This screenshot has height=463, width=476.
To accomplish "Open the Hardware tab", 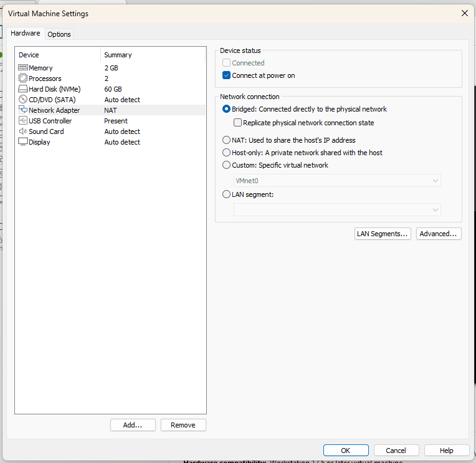I will pos(26,34).
